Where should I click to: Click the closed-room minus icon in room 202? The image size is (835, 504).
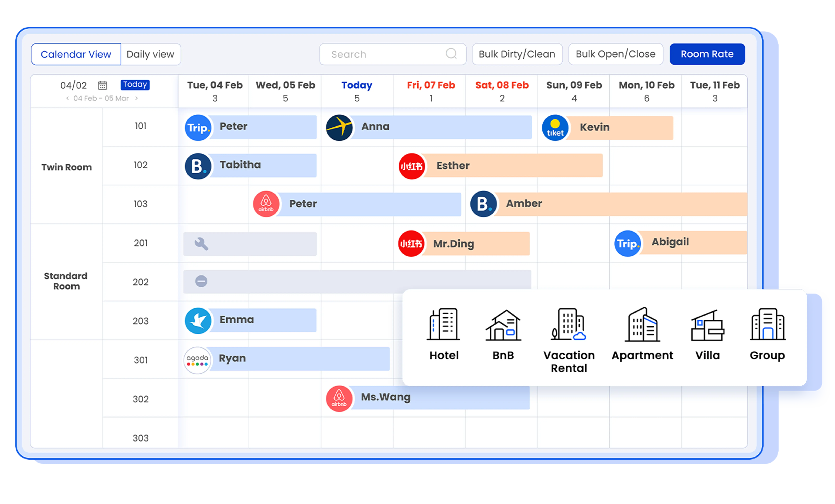[201, 281]
